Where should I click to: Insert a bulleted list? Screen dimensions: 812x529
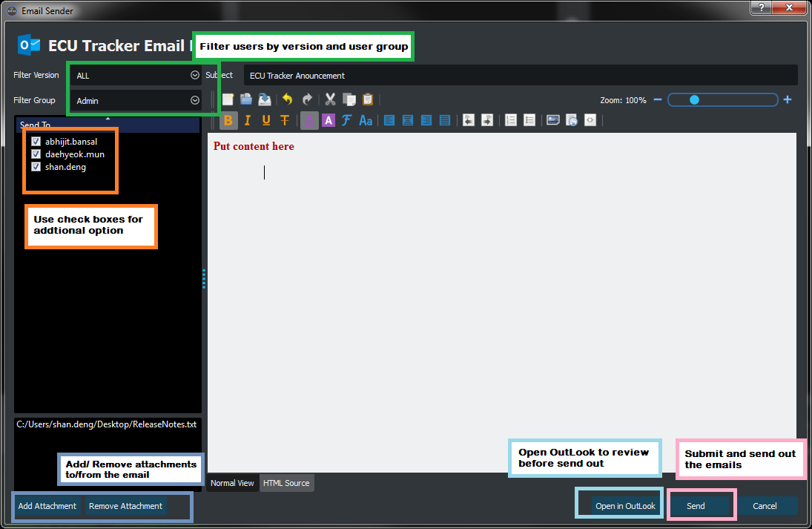tap(529, 120)
